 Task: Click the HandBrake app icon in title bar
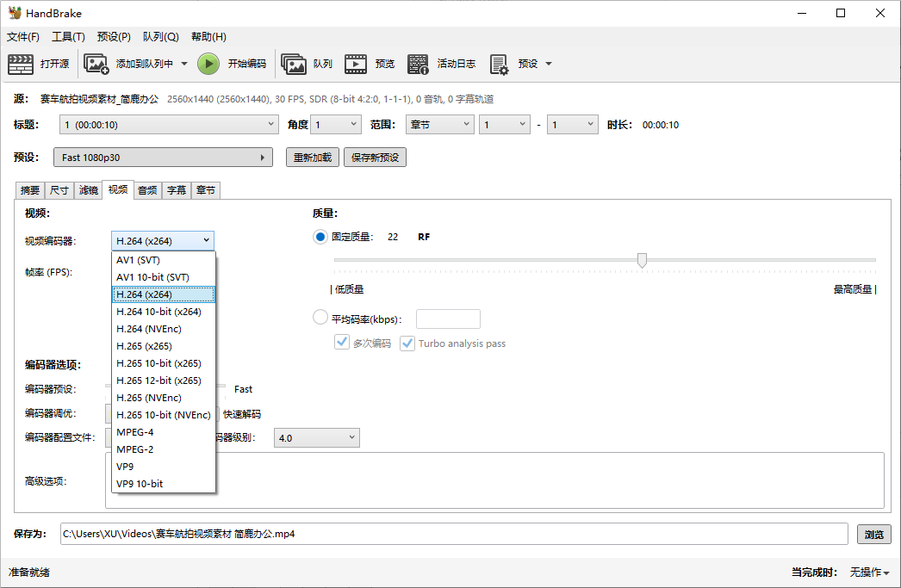15,13
